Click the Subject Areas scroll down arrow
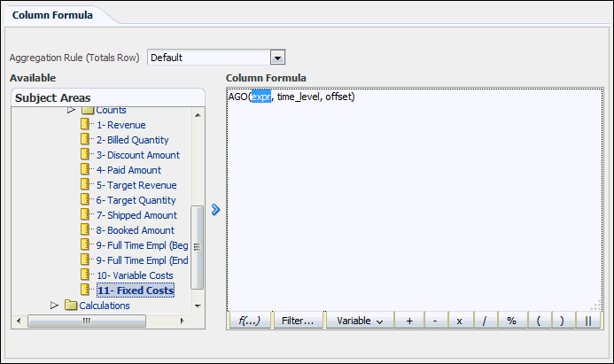This screenshot has height=364, width=614. tap(198, 306)
